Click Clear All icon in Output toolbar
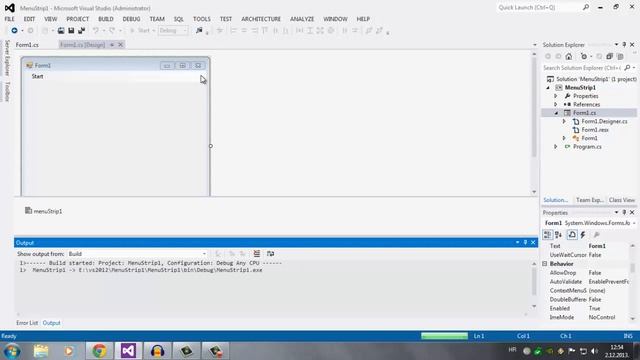The image size is (640, 360). coord(257,253)
